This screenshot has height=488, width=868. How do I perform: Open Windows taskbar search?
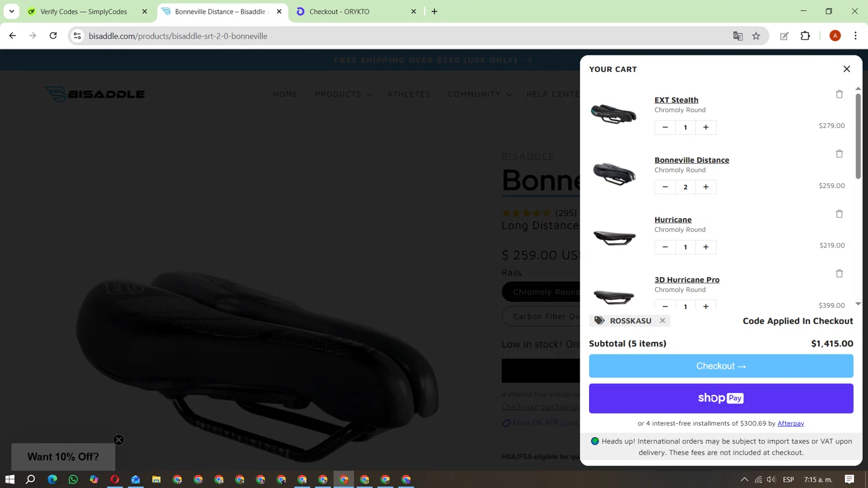pyautogui.click(x=31, y=479)
